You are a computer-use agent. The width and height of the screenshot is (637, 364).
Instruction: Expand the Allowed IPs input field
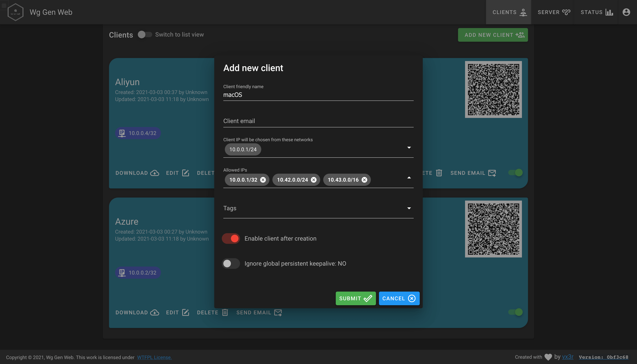coord(409,178)
